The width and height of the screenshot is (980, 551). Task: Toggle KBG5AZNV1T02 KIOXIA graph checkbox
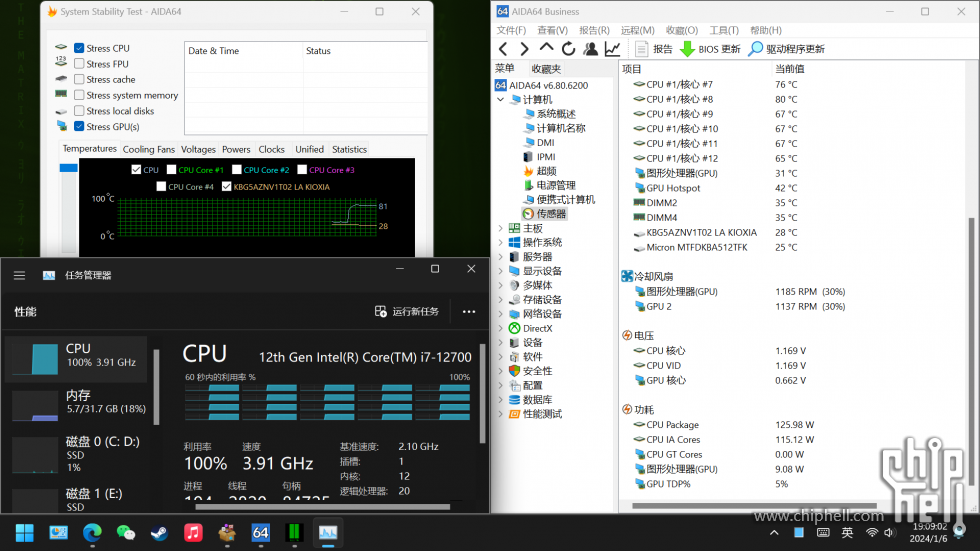click(227, 186)
